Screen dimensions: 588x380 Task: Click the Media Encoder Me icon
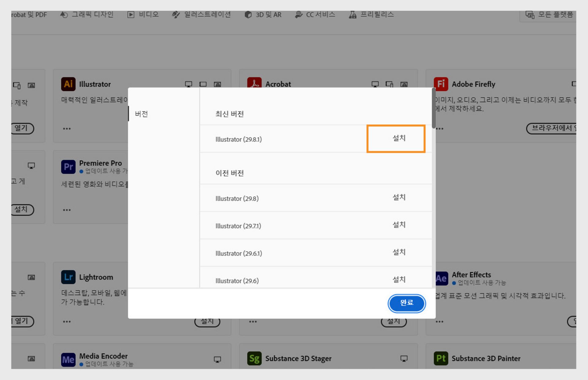pyautogui.click(x=68, y=359)
